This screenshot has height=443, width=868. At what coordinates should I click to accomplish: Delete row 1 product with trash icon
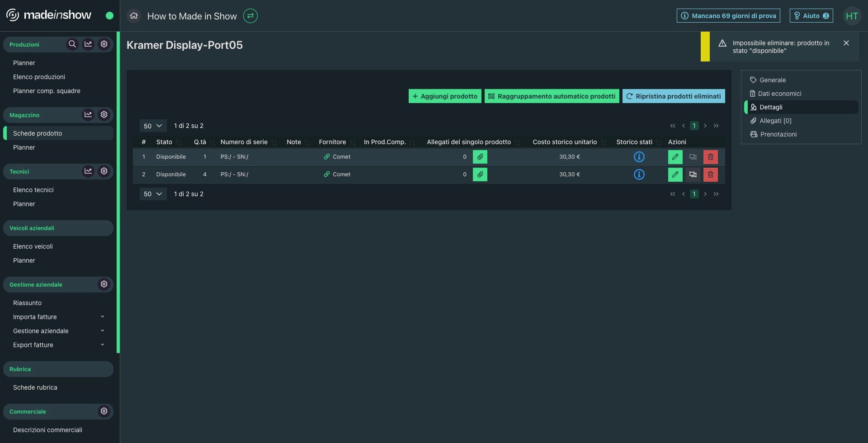coord(711,157)
